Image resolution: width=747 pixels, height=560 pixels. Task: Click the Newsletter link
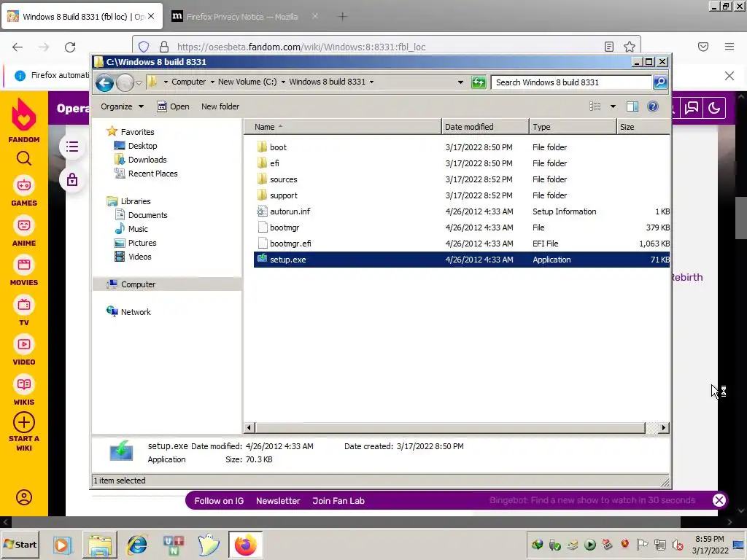point(278,500)
